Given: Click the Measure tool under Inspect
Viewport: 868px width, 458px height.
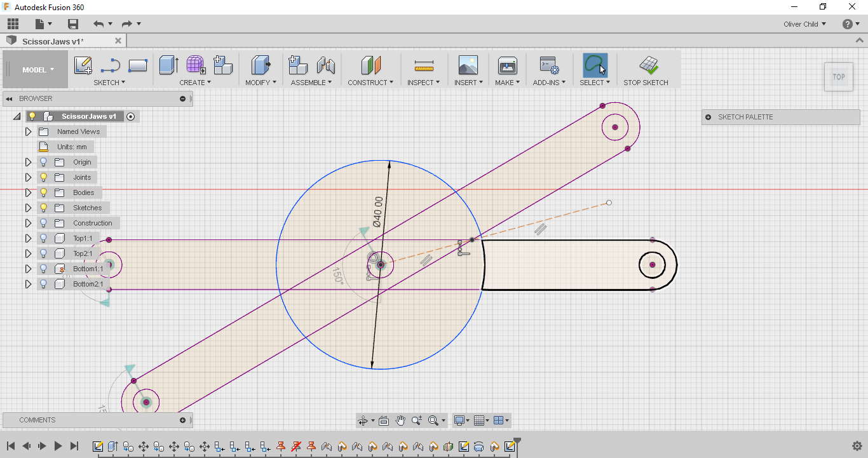Looking at the screenshot, I should point(423,65).
